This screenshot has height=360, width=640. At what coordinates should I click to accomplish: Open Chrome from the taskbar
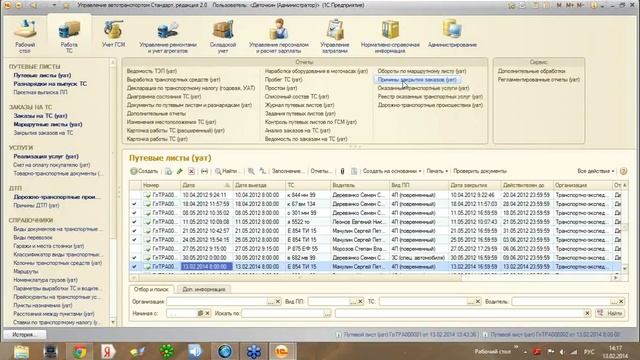tap(80, 351)
